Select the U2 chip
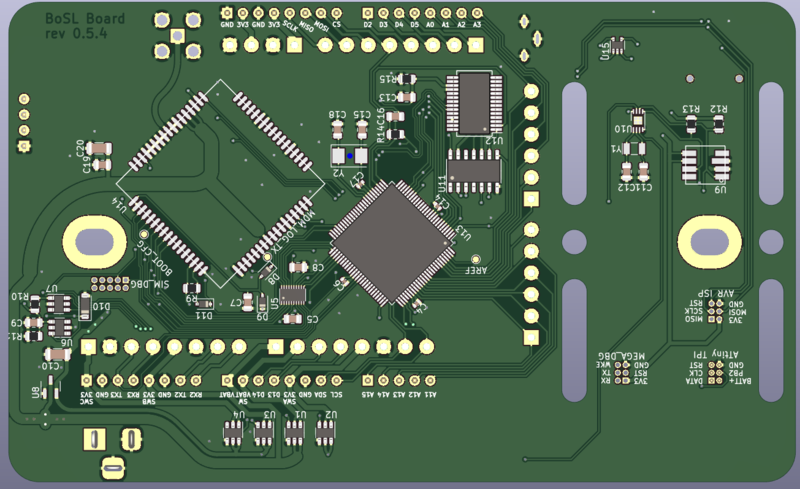This screenshot has width=800, height=489. coord(325,433)
